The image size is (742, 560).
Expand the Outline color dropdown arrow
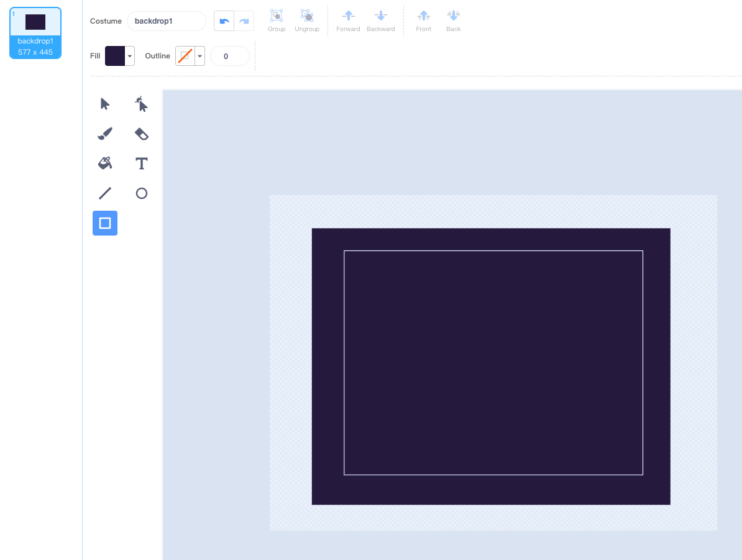[x=199, y=56]
